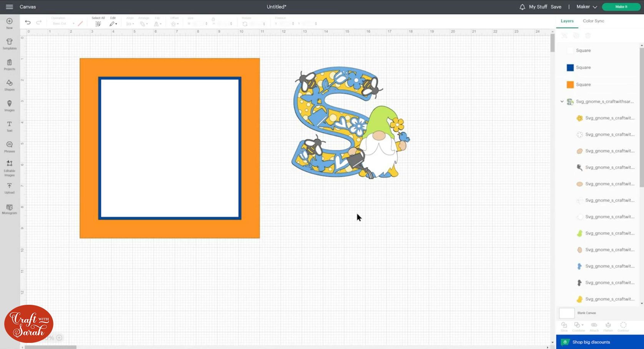
Task: Click the size lock icon
Action: 213,19
